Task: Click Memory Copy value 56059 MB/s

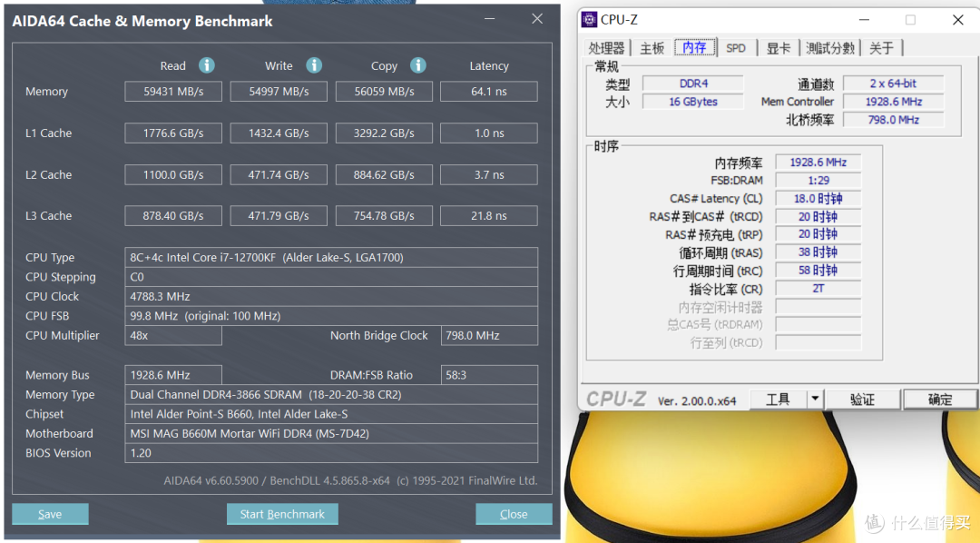Action: click(385, 92)
